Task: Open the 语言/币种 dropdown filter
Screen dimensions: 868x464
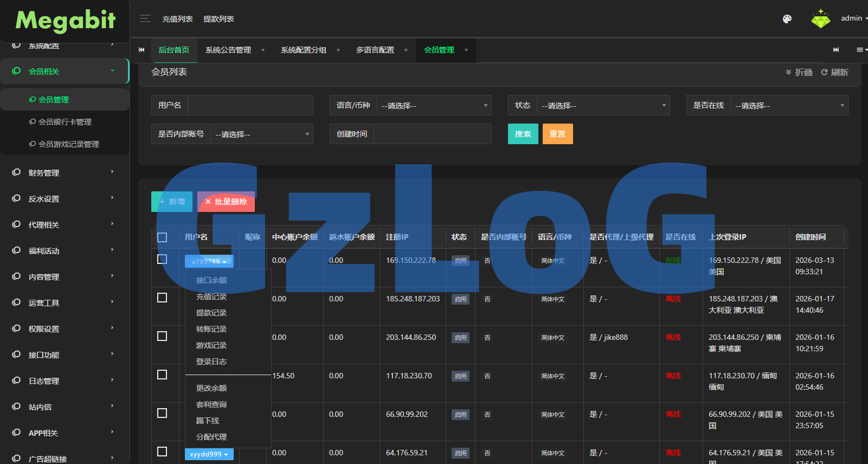Action: [x=433, y=106]
